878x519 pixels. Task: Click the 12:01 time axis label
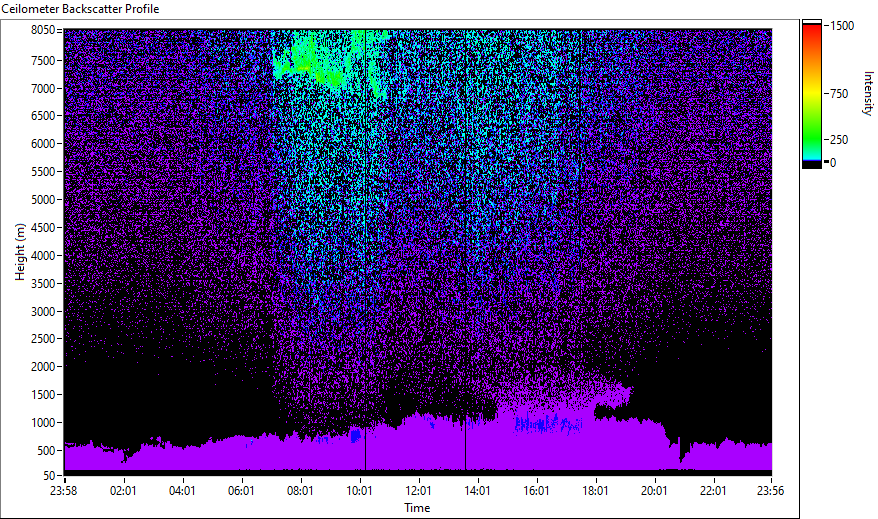pos(418,491)
